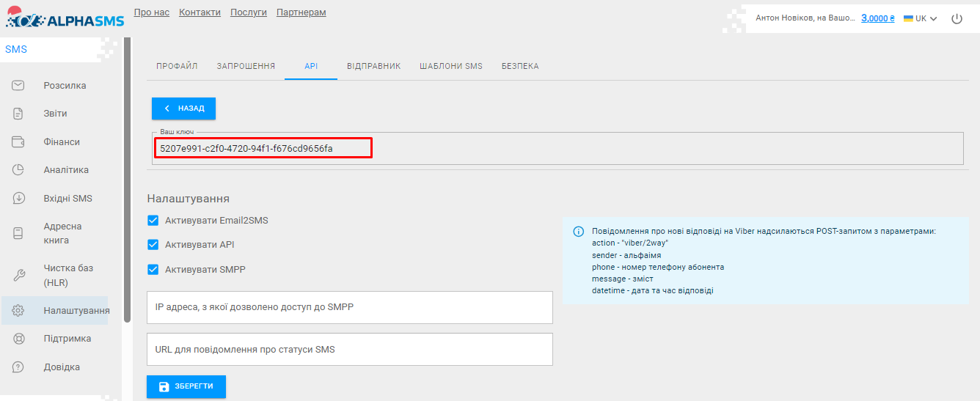
Task: Open the Підтримка lifebuoy icon
Action: click(19, 339)
